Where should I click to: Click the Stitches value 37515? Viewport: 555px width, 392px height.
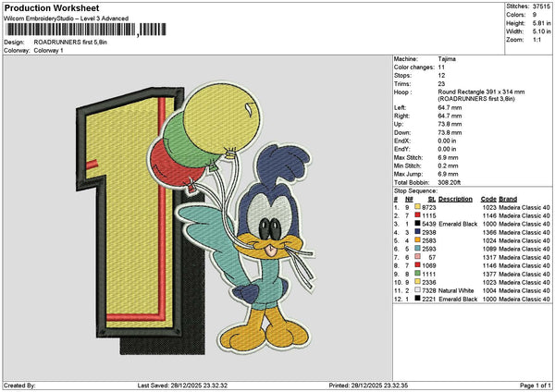(541, 6)
